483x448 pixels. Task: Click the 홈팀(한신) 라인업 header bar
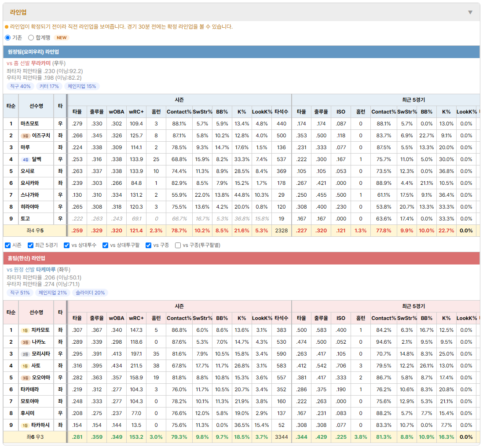(x=241, y=258)
